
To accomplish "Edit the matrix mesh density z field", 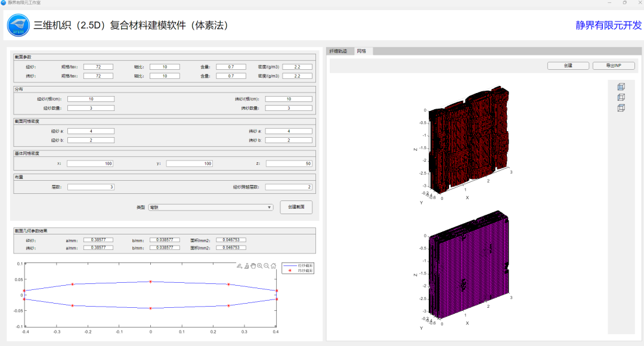I will click(x=289, y=163).
